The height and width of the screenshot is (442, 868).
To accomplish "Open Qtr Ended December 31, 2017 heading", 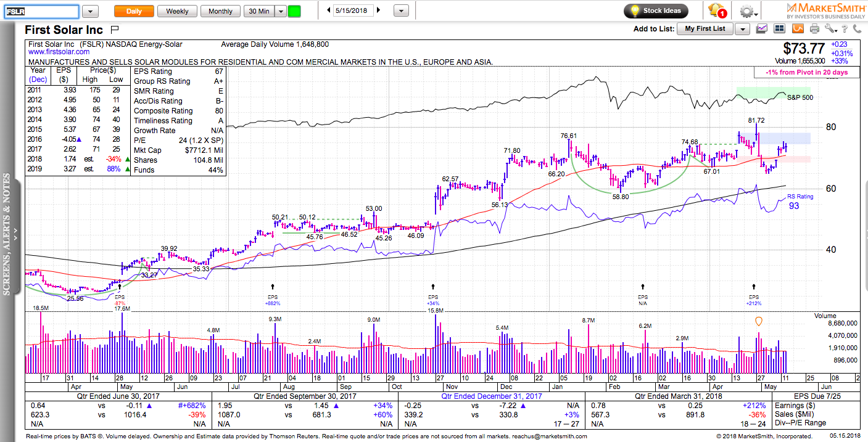I will point(492,396).
